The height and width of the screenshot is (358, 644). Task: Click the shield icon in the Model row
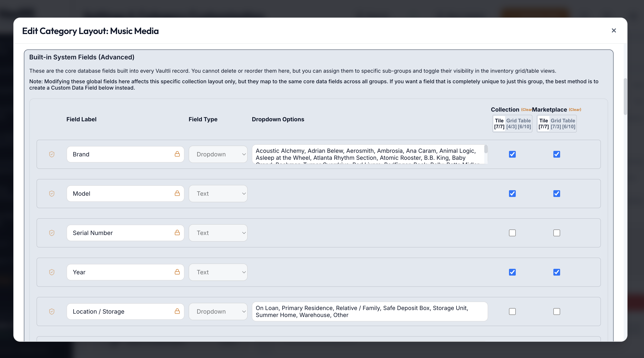(52, 194)
